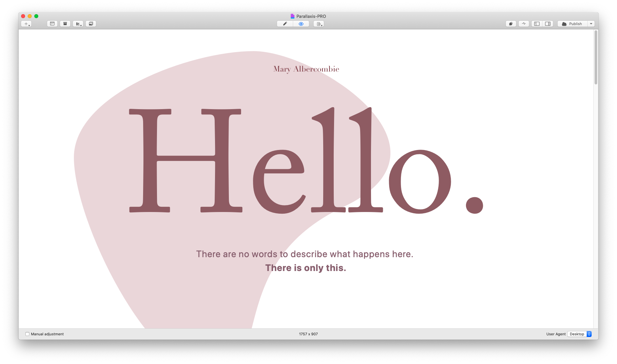
Task: Switch to edit mode with pencil icon
Action: click(285, 24)
